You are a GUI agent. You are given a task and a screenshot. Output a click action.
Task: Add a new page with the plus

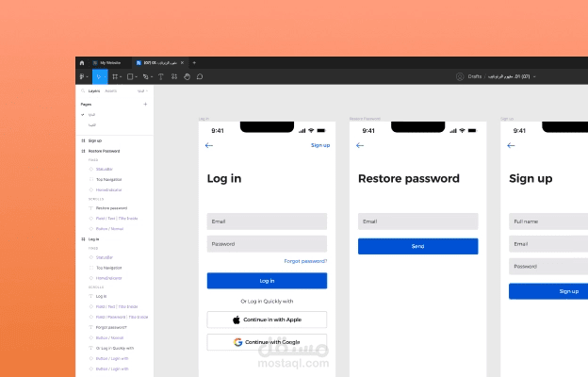tap(145, 105)
